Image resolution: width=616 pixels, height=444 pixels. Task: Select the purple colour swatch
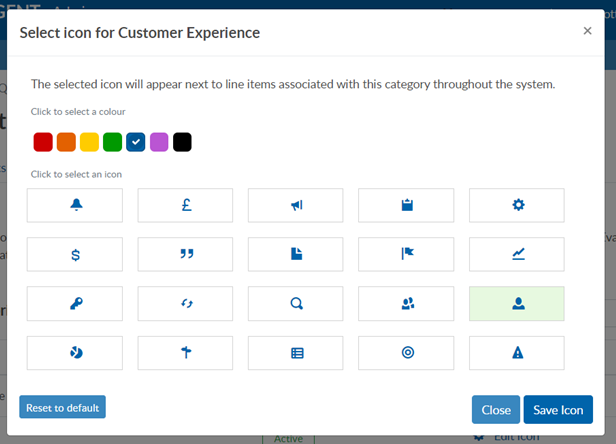(x=159, y=142)
